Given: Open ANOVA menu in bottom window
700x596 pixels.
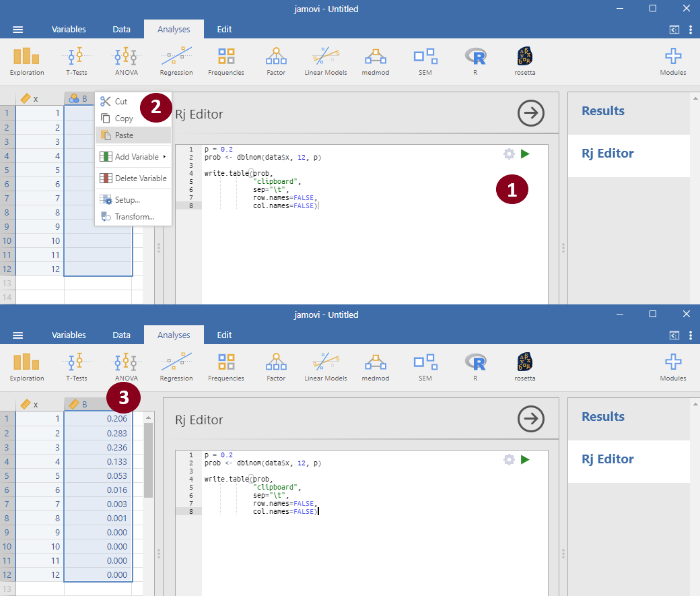Looking at the screenshot, I should 127,367.
